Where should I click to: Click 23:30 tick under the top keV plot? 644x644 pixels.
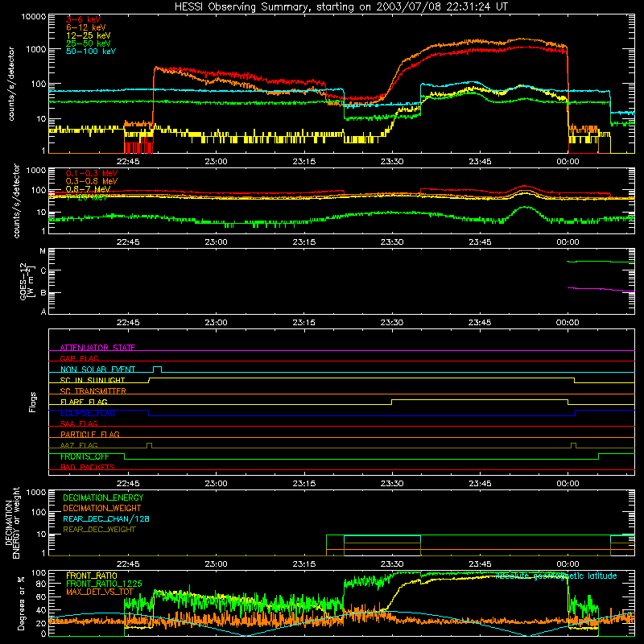(392, 162)
